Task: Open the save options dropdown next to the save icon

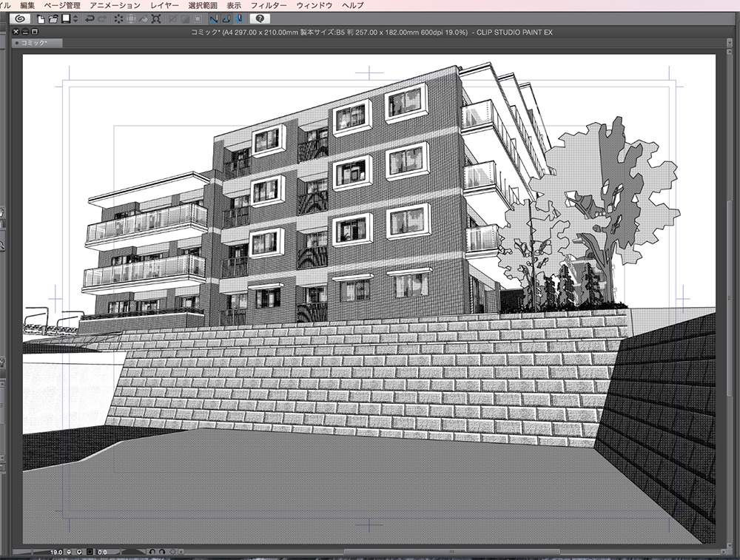Action: (x=74, y=19)
